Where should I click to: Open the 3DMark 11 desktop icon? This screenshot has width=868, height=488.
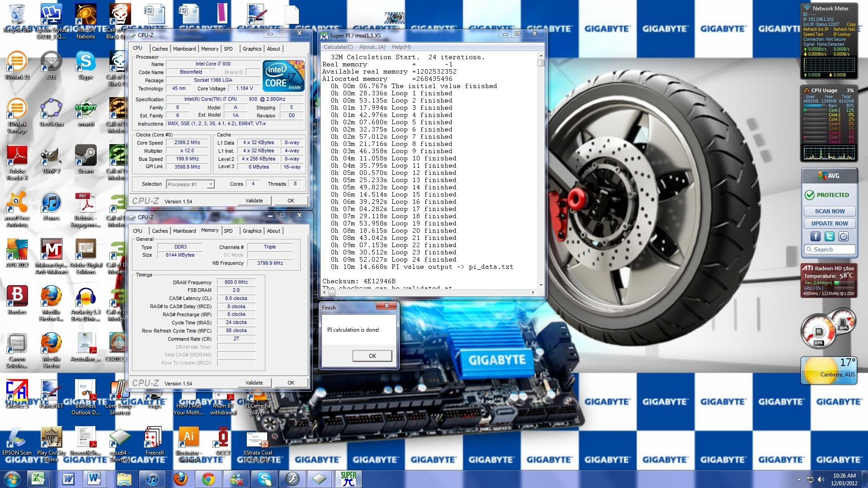[x=17, y=65]
